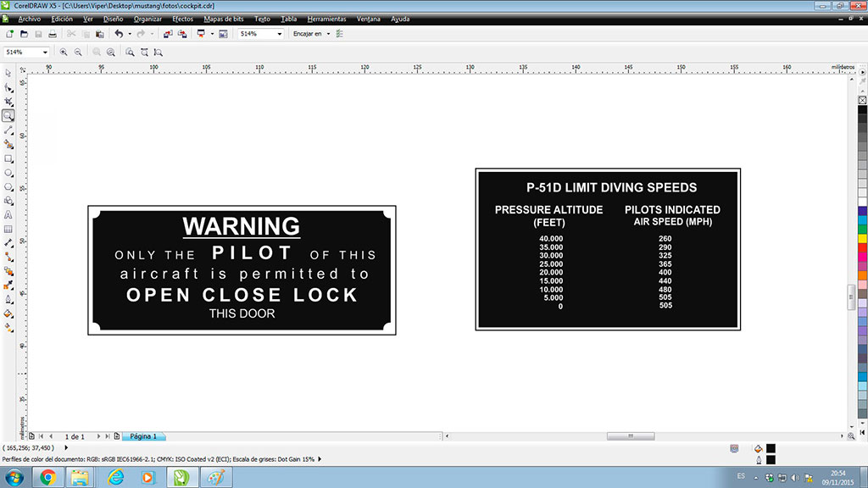Click the vertical scrollbar thumb
Screen dimensions: 868x488
[851, 297]
